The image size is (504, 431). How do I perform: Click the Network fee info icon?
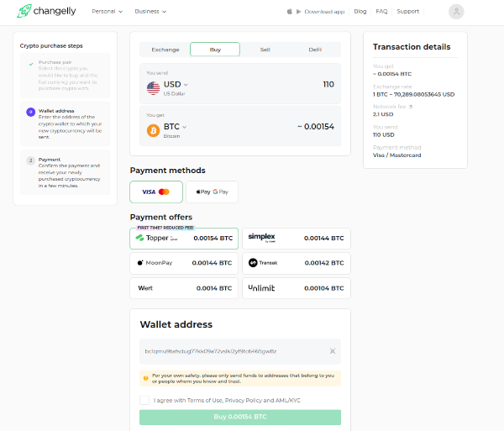click(x=411, y=107)
